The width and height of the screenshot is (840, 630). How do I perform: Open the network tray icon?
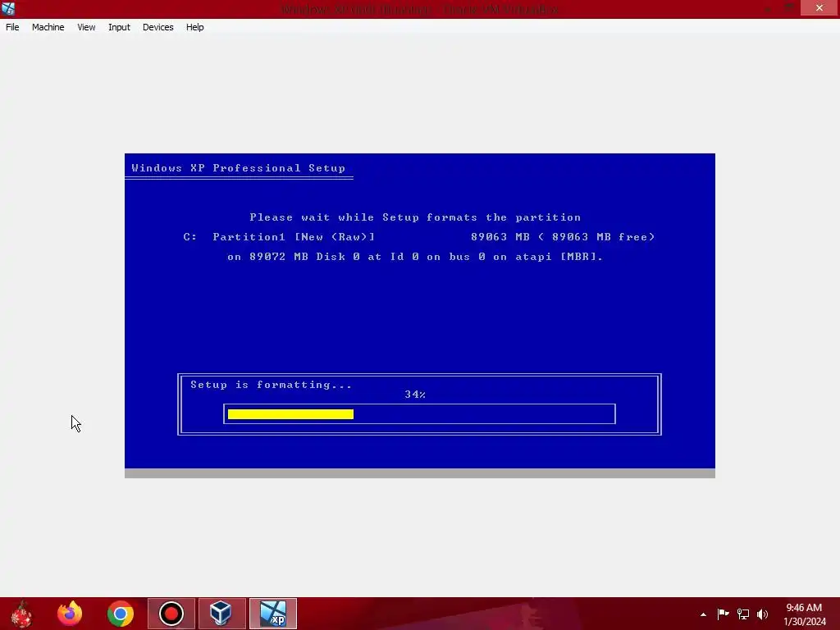tap(743, 614)
